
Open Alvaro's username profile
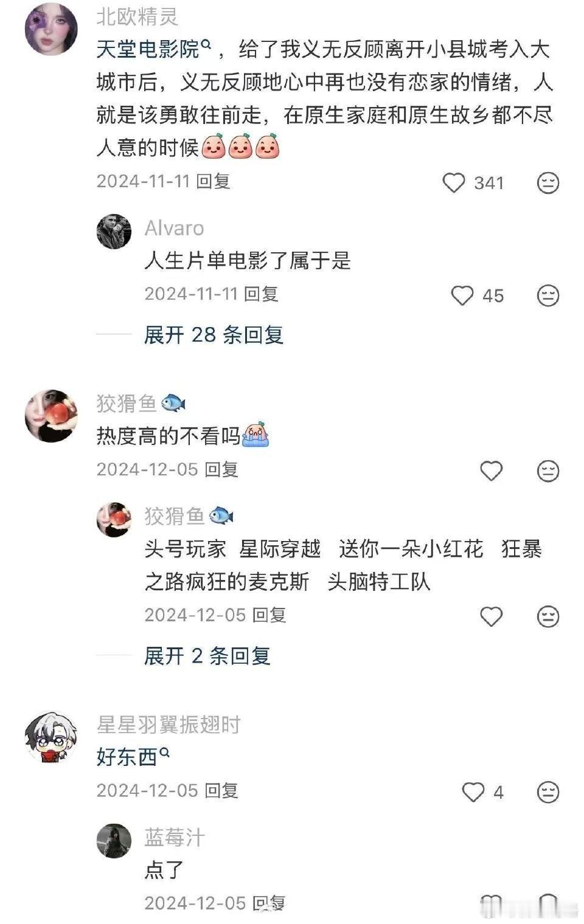tap(174, 228)
